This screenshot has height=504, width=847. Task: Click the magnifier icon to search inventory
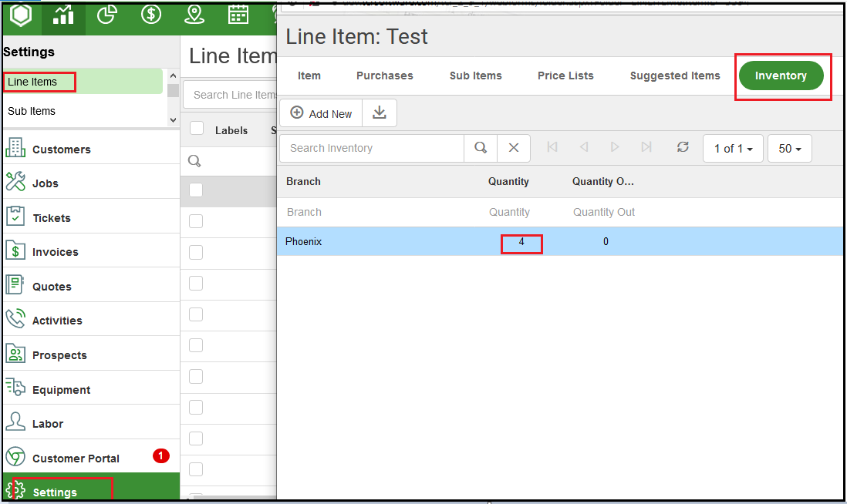point(481,148)
